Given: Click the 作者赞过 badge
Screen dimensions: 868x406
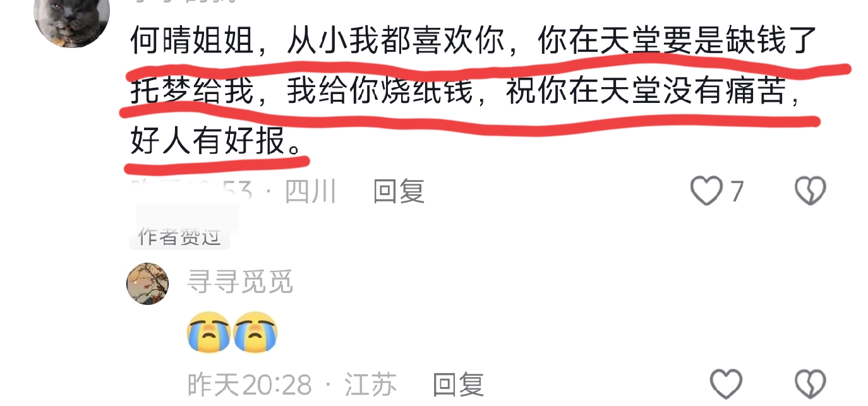Looking at the screenshot, I should click(x=180, y=237).
